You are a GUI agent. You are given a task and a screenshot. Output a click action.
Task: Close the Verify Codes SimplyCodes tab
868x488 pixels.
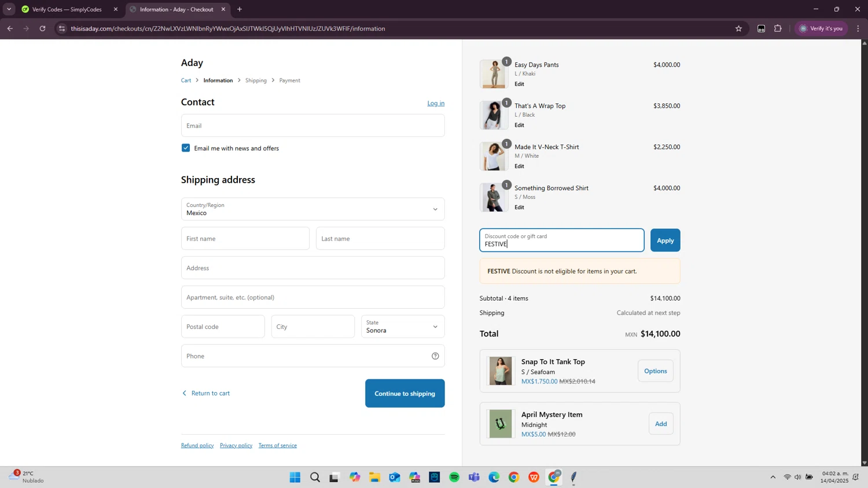(116, 9)
